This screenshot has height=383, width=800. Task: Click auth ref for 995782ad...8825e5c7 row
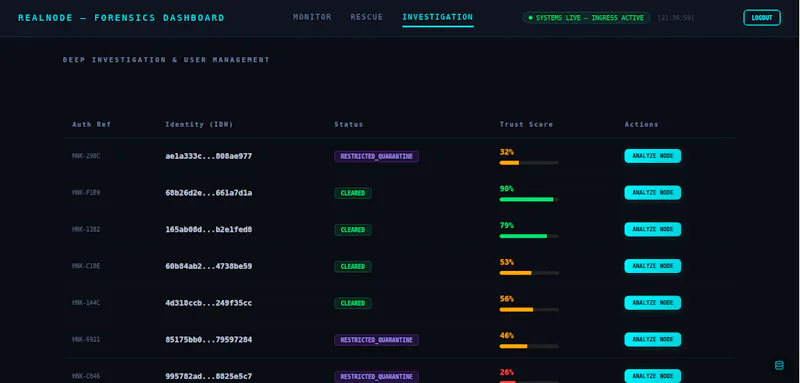(86, 376)
